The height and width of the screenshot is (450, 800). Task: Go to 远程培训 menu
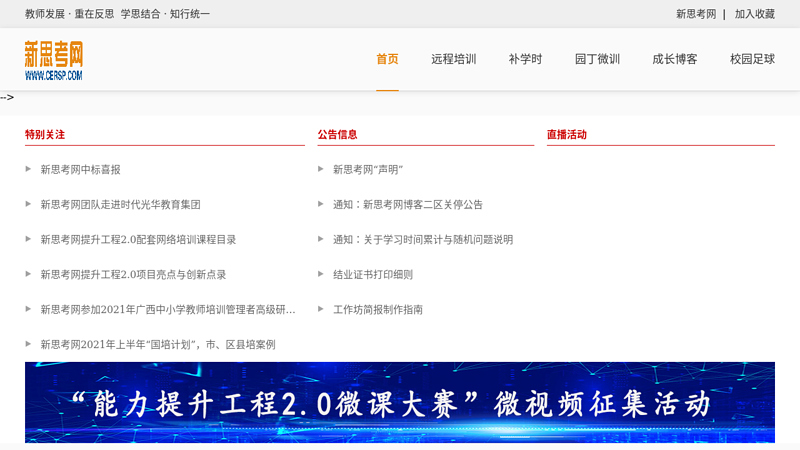(454, 59)
